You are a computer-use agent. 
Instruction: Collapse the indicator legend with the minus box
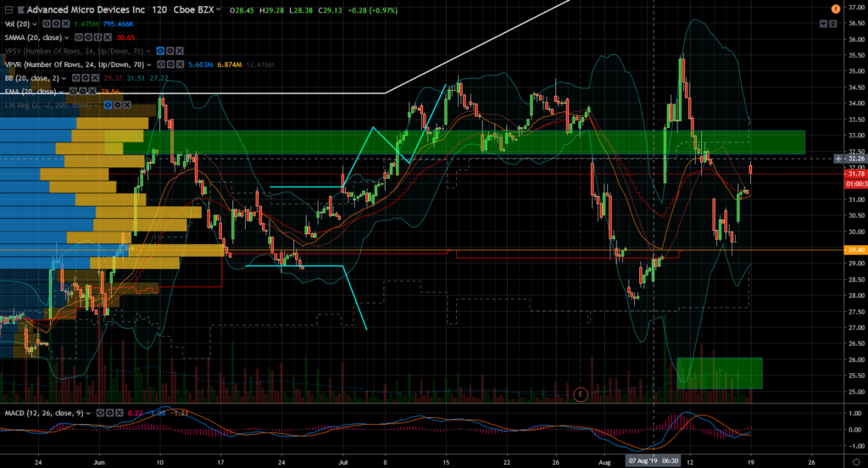point(8,10)
